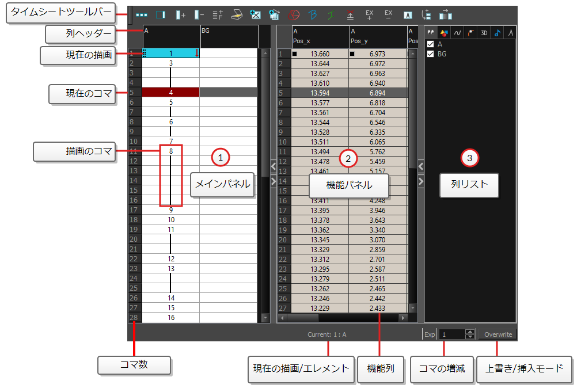Click the Exp exposure value field
This screenshot has width=581, height=392.
coord(452,334)
